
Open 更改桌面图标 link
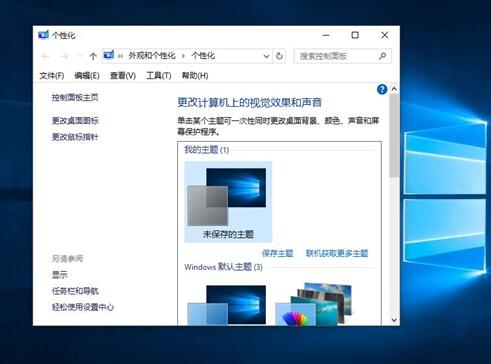point(75,120)
